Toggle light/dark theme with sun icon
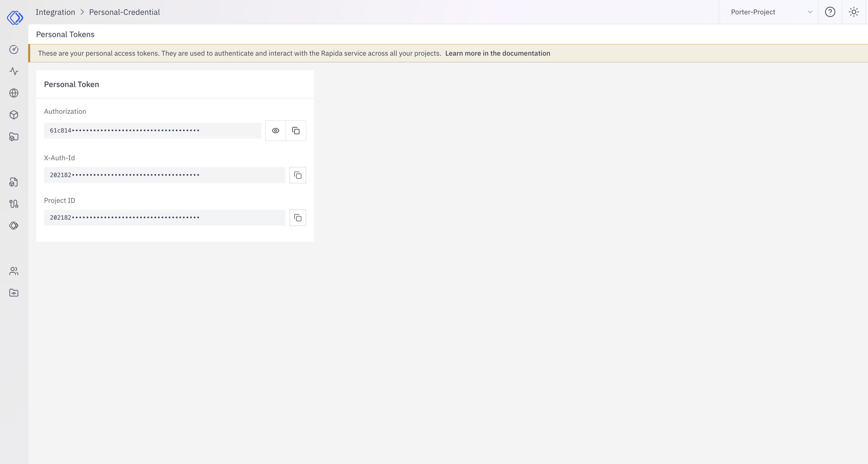Image resolution: width=868 pixels, height=464 pixels. pyautogui.click(x=854, y=12)
